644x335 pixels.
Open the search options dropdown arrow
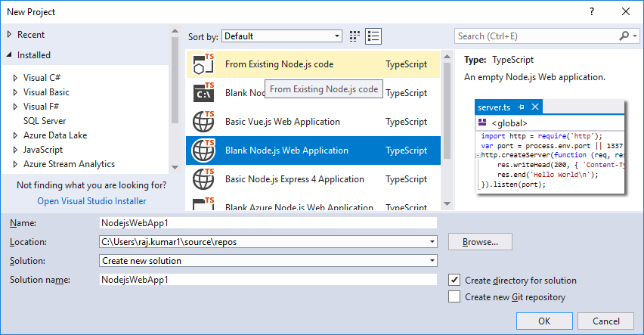pyautogui.click(x=635, y=36)
